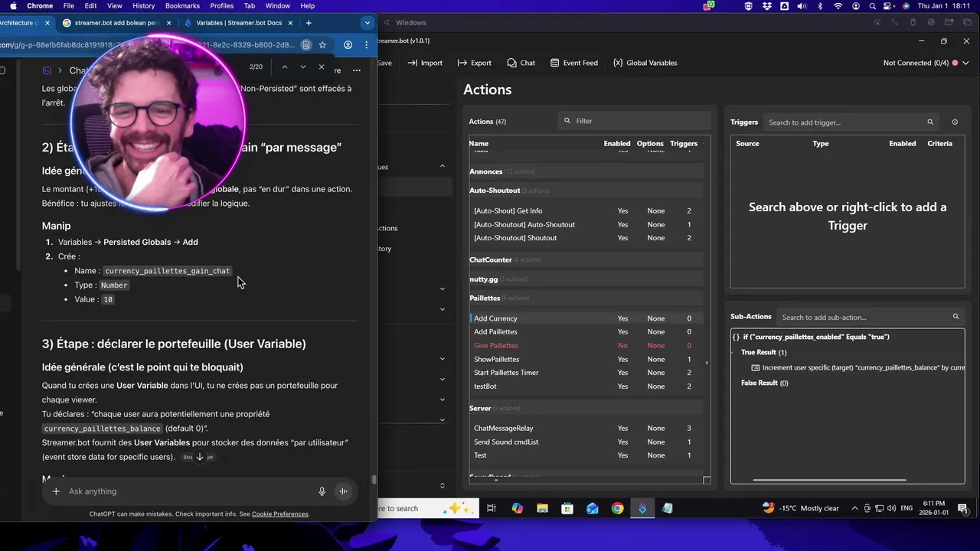980x551 pixels.
Task: Select the Increment user specific sub-action
Action: pos(857,368)
